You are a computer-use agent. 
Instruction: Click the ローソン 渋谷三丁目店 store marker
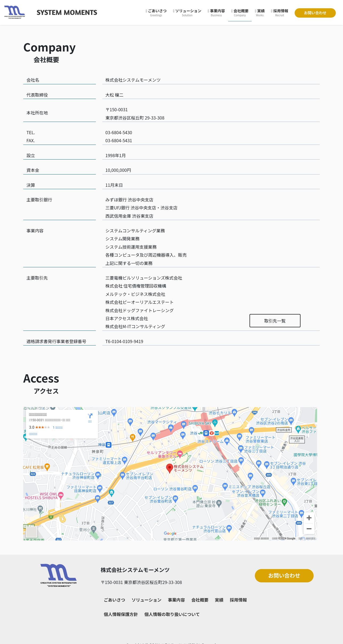(x=241, y=460)
